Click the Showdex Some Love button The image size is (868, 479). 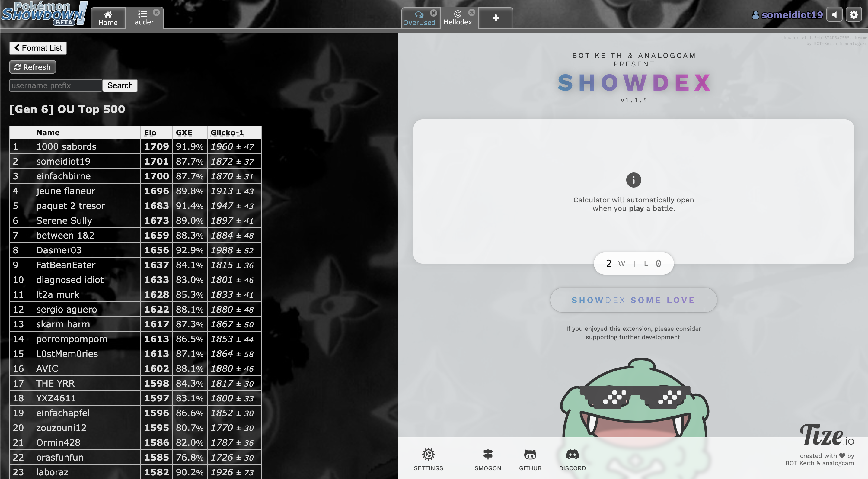tap(633, 300)
